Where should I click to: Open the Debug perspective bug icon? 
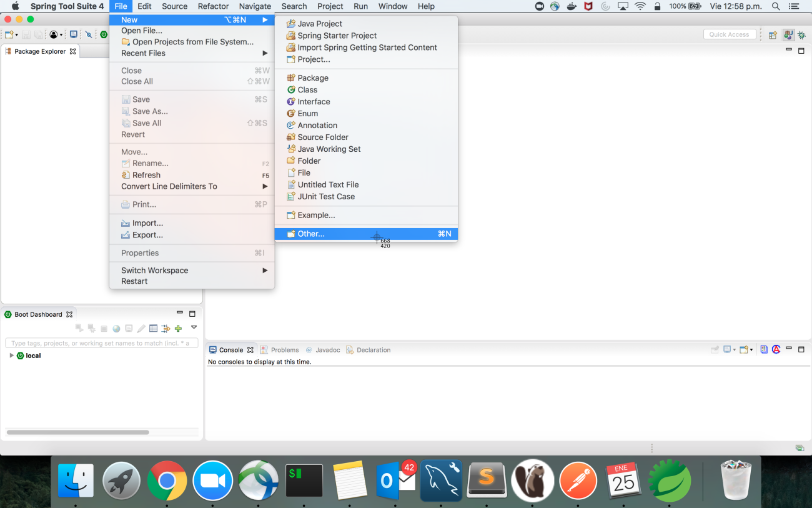(x=801, y=35)
